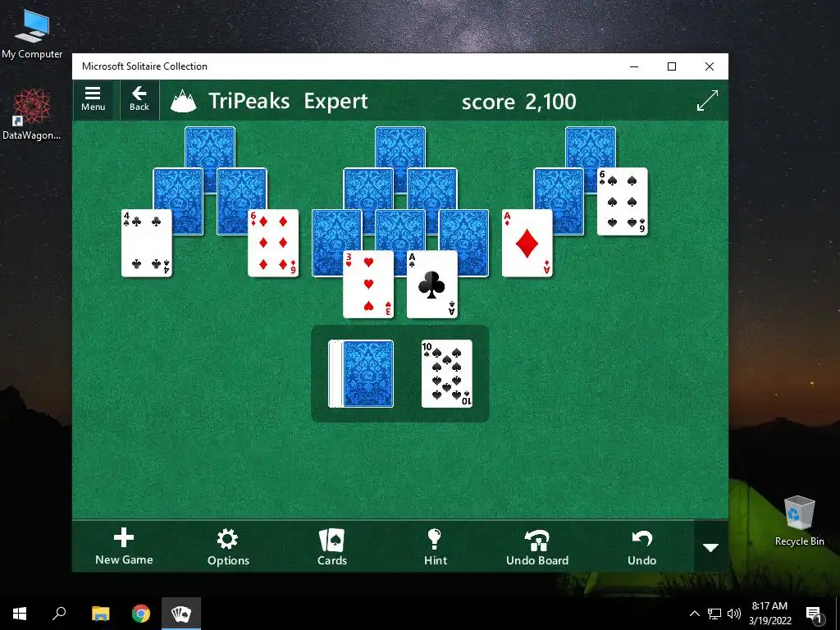840x630 pixels.
Task: Open My Computer desktop icon
Action: pyautogui.click(x=32, y=34)
